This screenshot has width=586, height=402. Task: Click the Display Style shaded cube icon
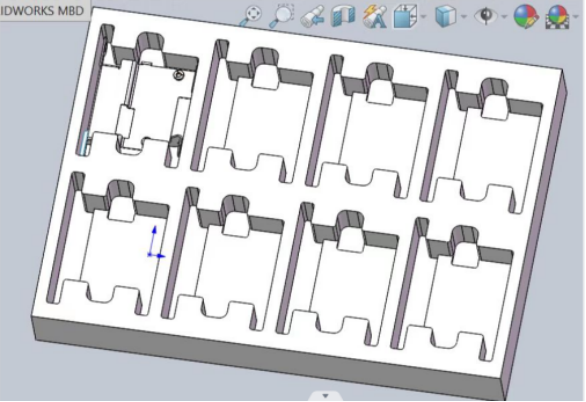(x=446, y=16)
